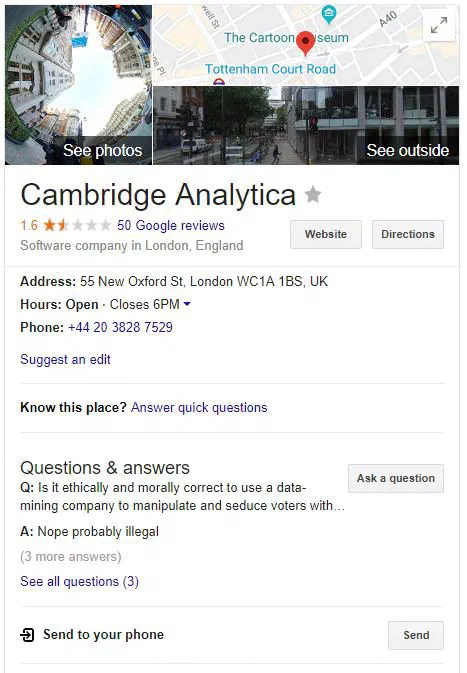
Task: Click the Tottenham Court Road underground station icon
Action: click(x=219, y=81)
